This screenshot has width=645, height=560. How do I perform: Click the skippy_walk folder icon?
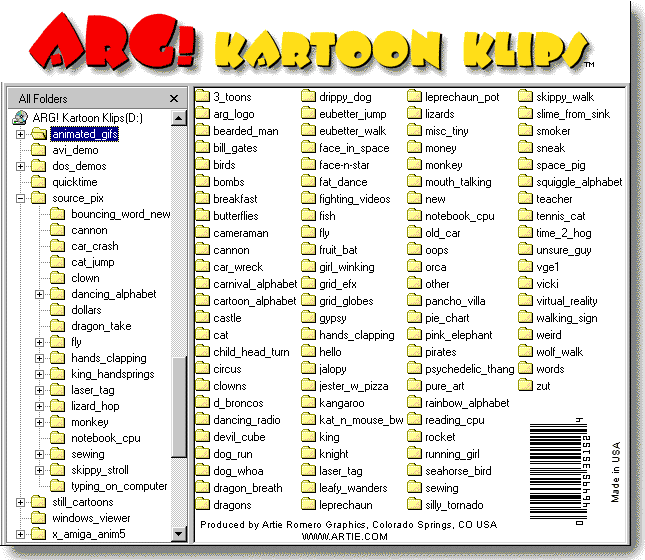pos(525,97)
